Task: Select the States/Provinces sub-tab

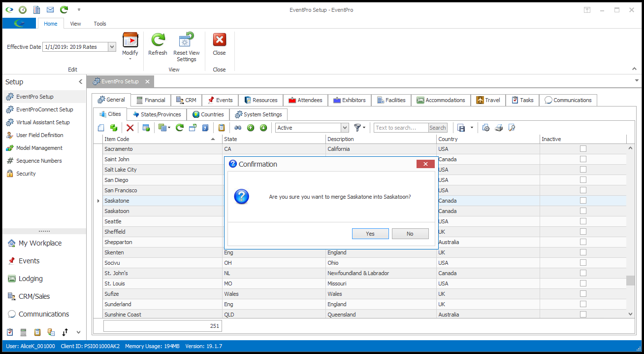Action: (157, 114)
